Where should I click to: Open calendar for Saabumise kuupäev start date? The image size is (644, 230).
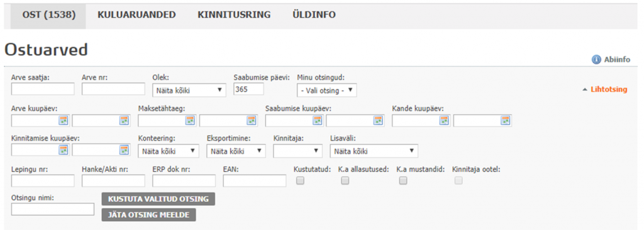point(318,120)
